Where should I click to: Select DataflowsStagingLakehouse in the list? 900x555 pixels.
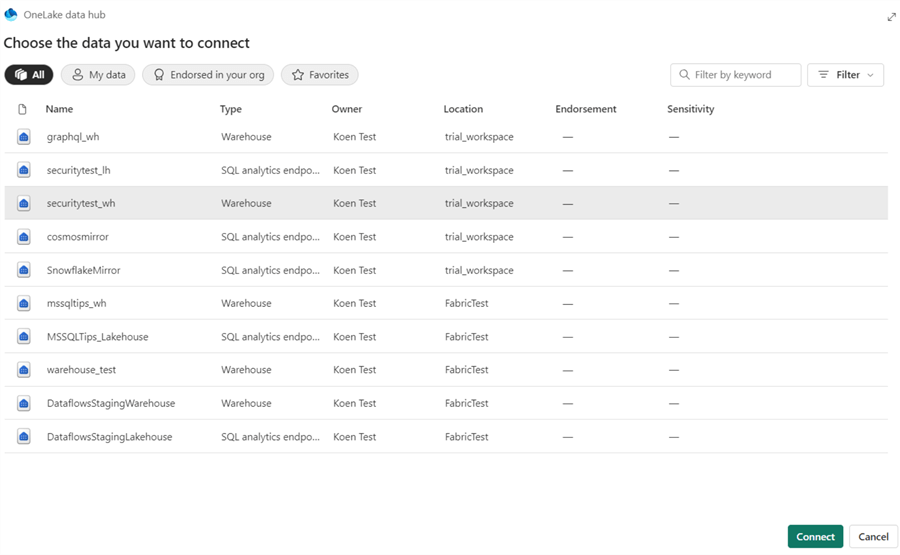pos(109,437)
